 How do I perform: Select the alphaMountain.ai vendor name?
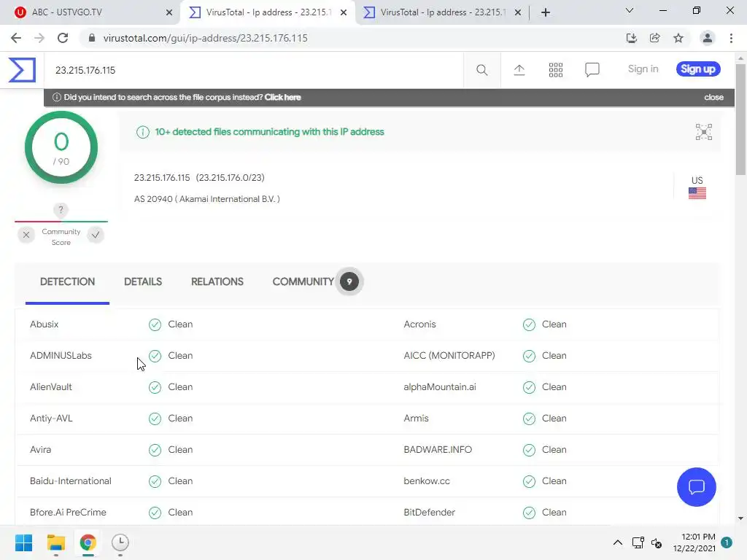pos(440,387)
